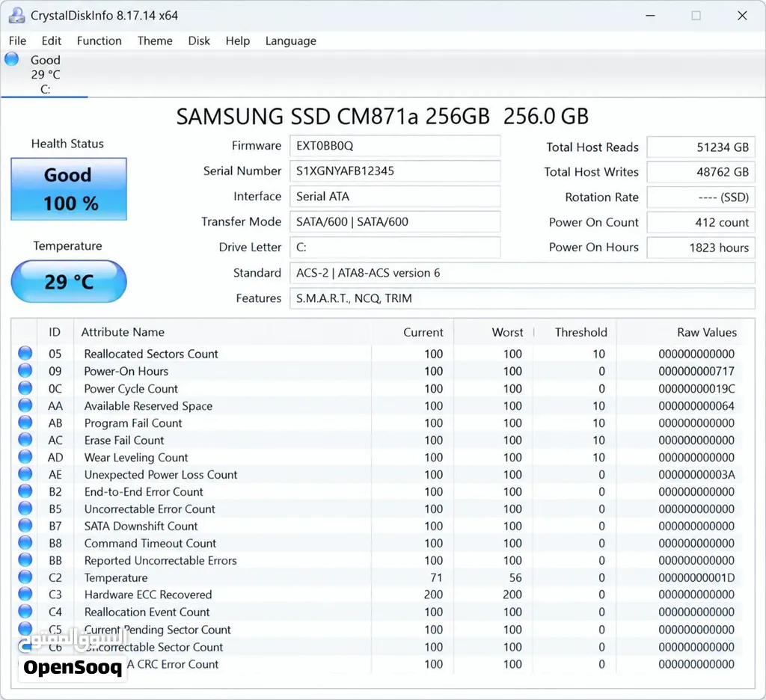The image size is (766, 700).
Task: Click the Features field S.M.A.R.T., NCQ, TRIM
Action: coord(522,298)
